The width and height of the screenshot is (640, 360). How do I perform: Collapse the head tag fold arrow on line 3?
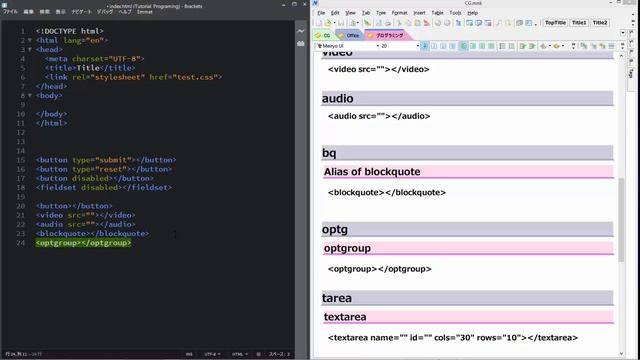(29, 49)
